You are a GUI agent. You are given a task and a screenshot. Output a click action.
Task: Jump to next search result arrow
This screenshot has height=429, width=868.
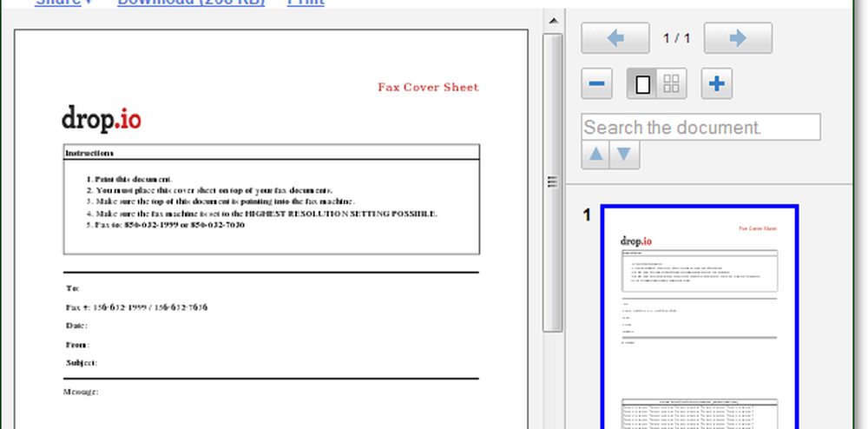[x=625, y=155]
